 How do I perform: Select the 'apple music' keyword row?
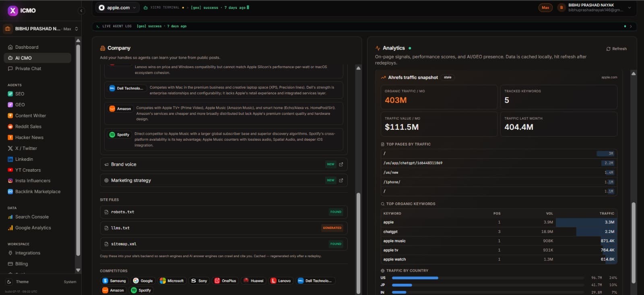(499, 241)
